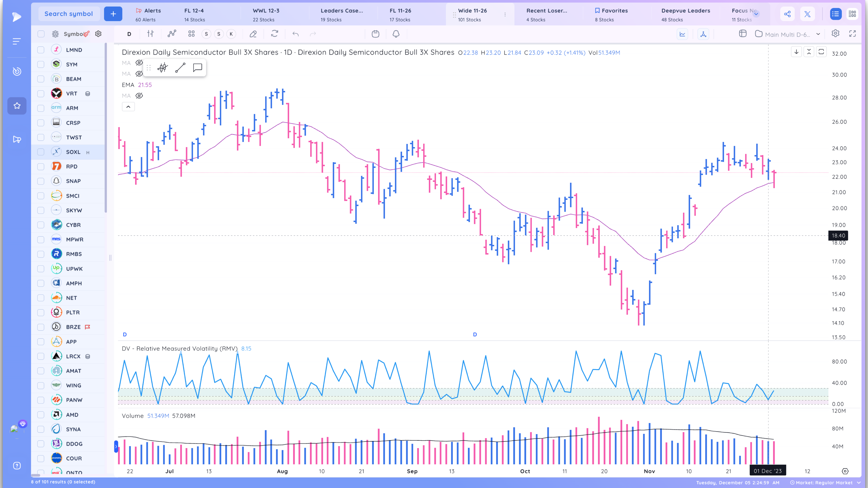Switch to the WWL 12-3 watchlist tab
The image size is (868, 488).
pos(266,15)
